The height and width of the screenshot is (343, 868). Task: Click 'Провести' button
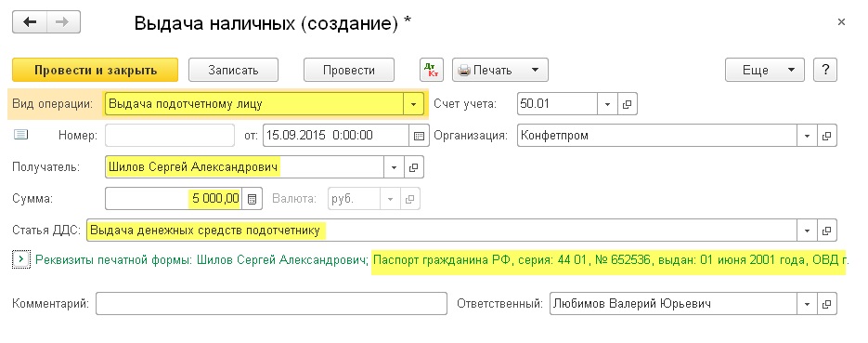(349, 71)
